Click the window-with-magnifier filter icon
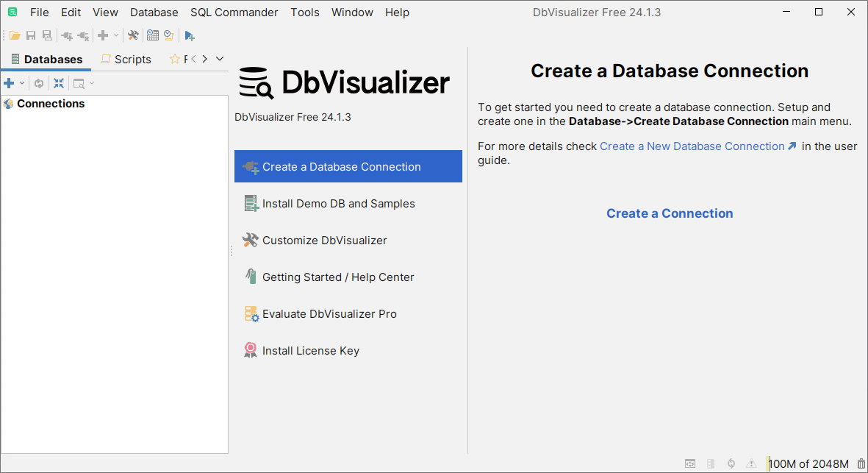 coord(79,84)
